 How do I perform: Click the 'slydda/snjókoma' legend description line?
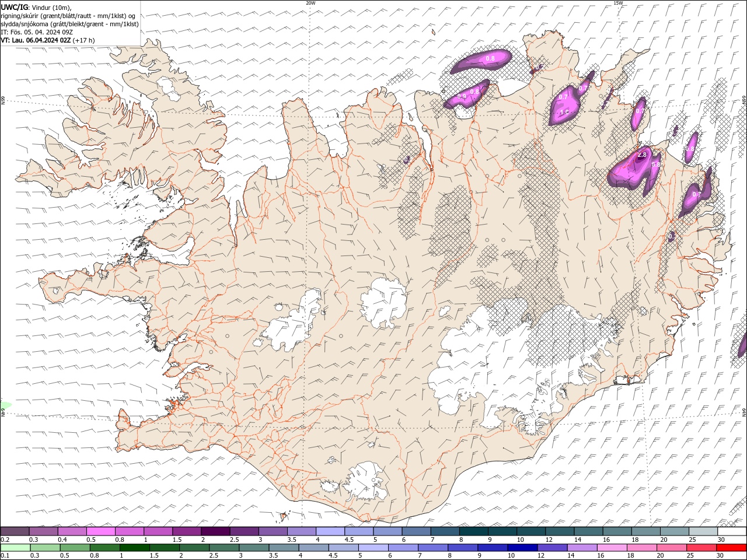pos(69,24)
